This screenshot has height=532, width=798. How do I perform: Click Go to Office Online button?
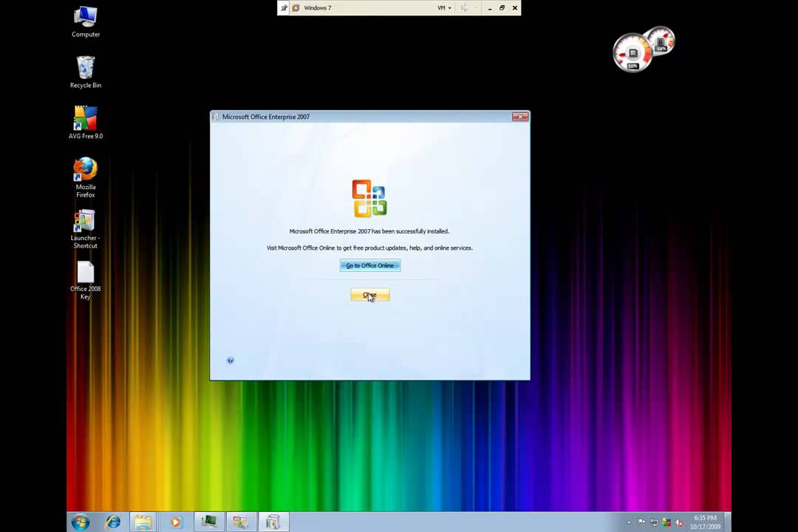(370, 265)
